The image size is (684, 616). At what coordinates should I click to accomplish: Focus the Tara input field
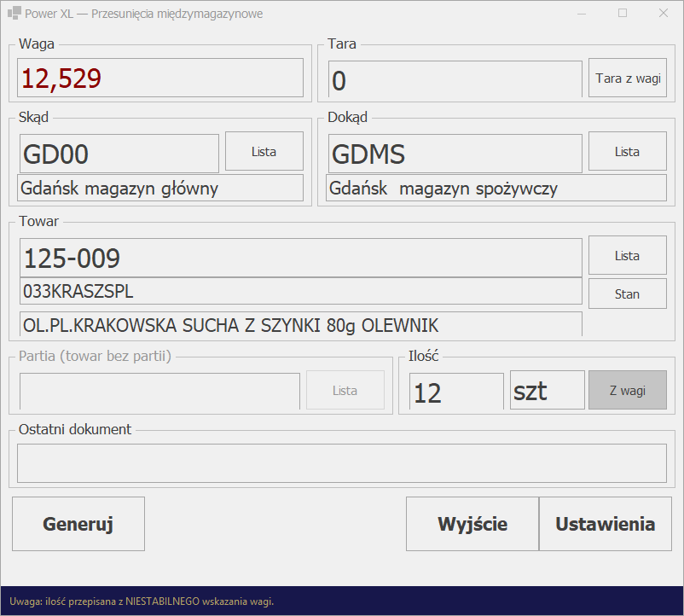(455, 79)
